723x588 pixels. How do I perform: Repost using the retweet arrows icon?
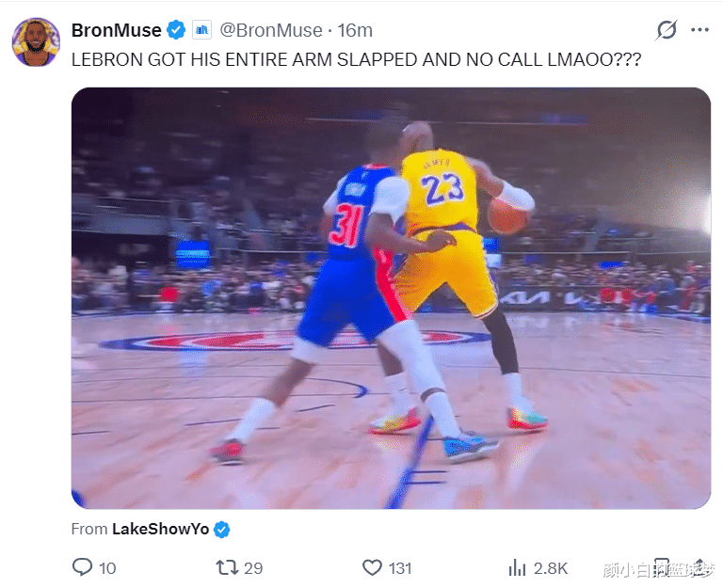point(227,567)
